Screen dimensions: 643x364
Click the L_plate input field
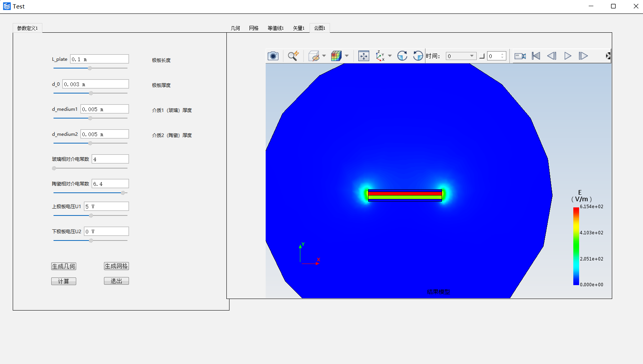pos(99,59)
